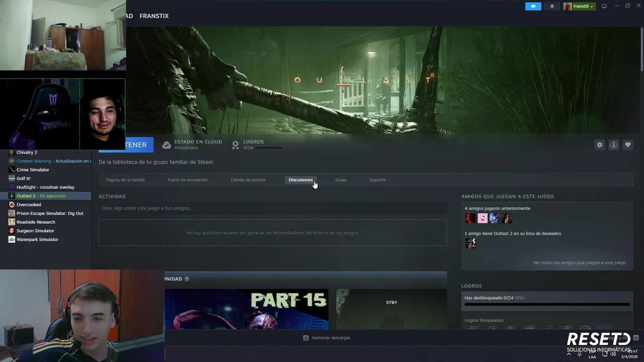644x362 pixels.
Task: Click '4 amigos jugaron anteriormente' text
Action: [x=498, y=208]
